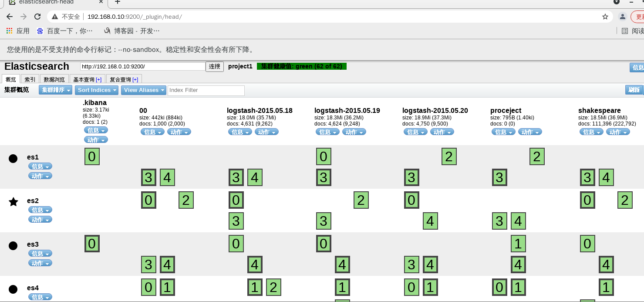Viewport: 644px width, 302px height.
Task: Open the 博客园 bookmark
Action: pyautogui.click(x=131, y=31)
